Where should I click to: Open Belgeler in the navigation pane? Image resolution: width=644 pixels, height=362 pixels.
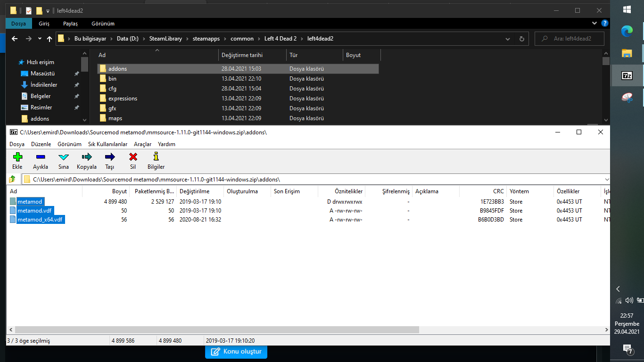[x=40, y=96]
